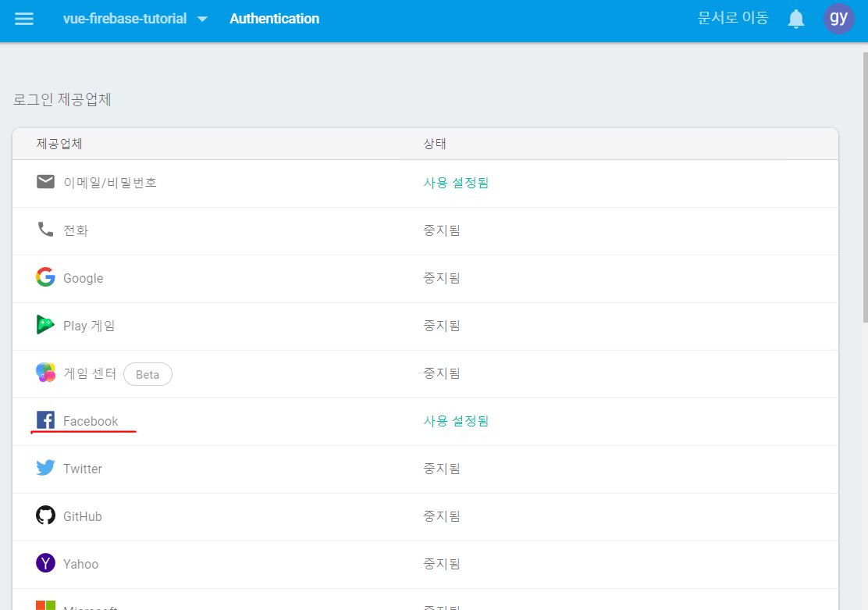The image size is (868, 610).
Task: Open the hamburger navigation menu
Action: coord(23,19)
